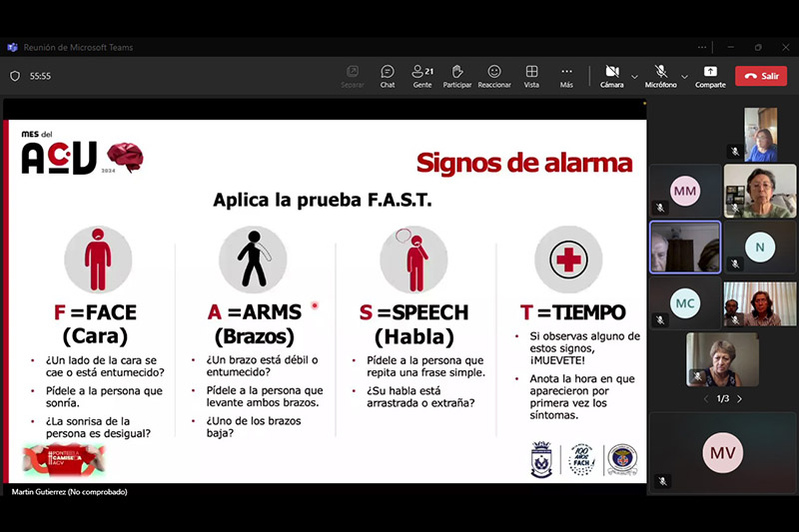
Task: Click the muted mic icon on MM tile
Action: tap(660, 208)
